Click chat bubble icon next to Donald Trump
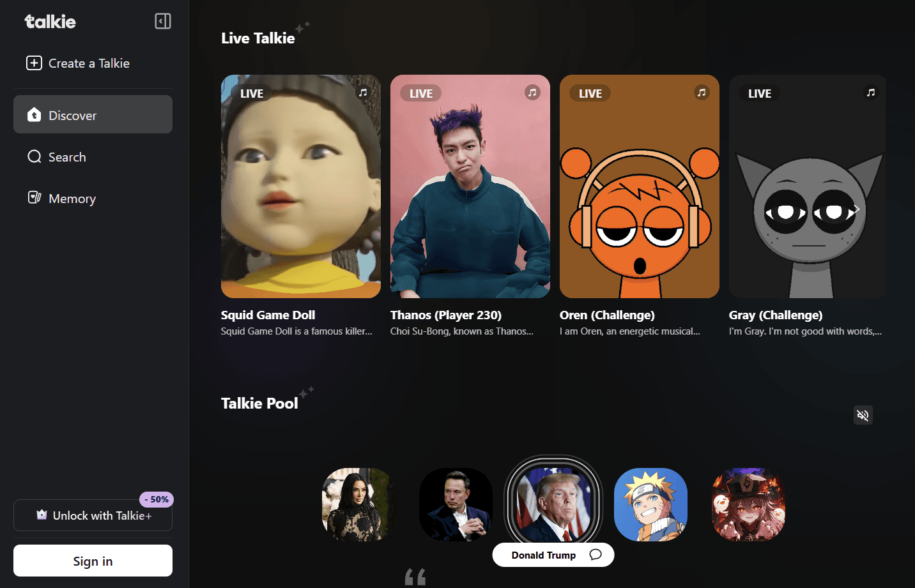The width and height of the screenshot is (915, 588). 596,554
